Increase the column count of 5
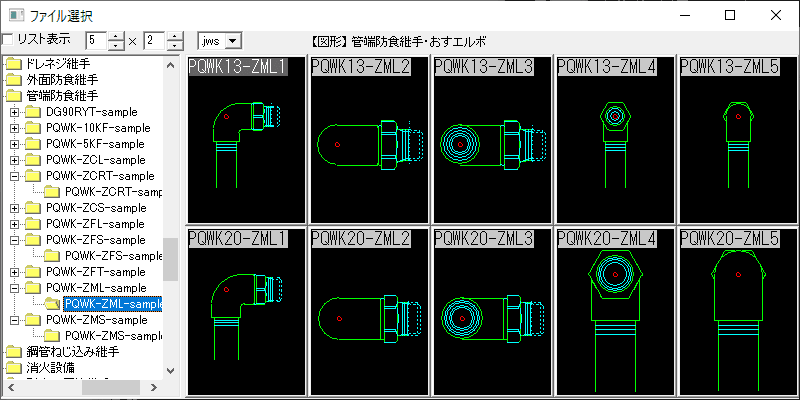 point(116,36)
